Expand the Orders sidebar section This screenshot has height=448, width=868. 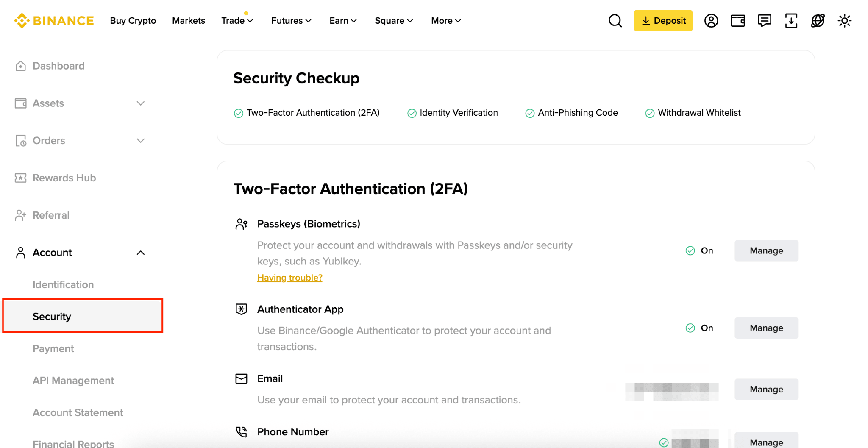tap(141, 141)
